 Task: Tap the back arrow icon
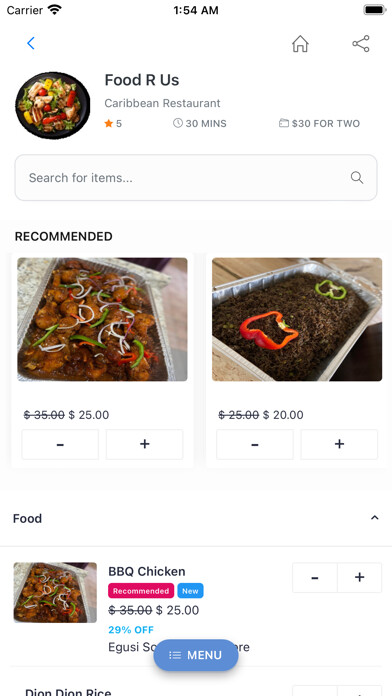(31, 43)
